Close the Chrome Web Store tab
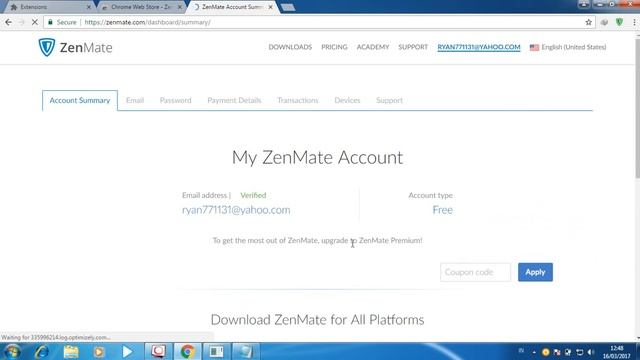Screen dimensions: 640x360 click(180, 7)
